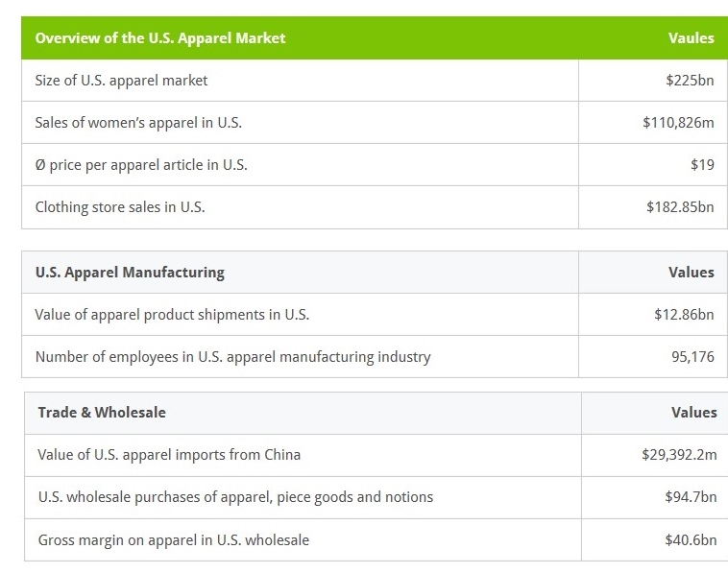The image size is (728, 573).
Task: Click 'Ø price per apparel article in U.S.'
Action: tap(141, 165)
